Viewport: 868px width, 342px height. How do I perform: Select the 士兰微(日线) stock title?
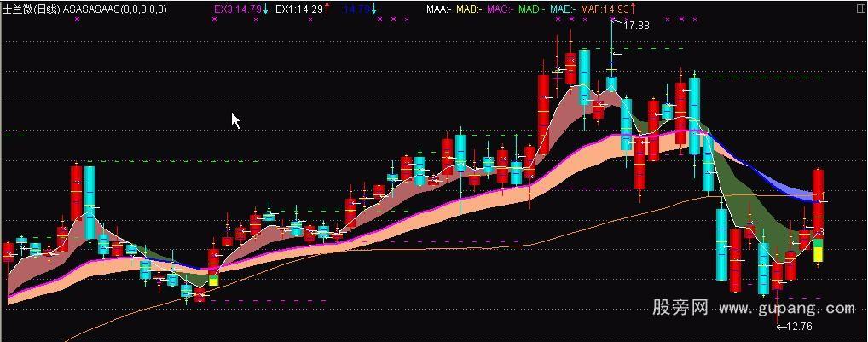tap(32, 9)
